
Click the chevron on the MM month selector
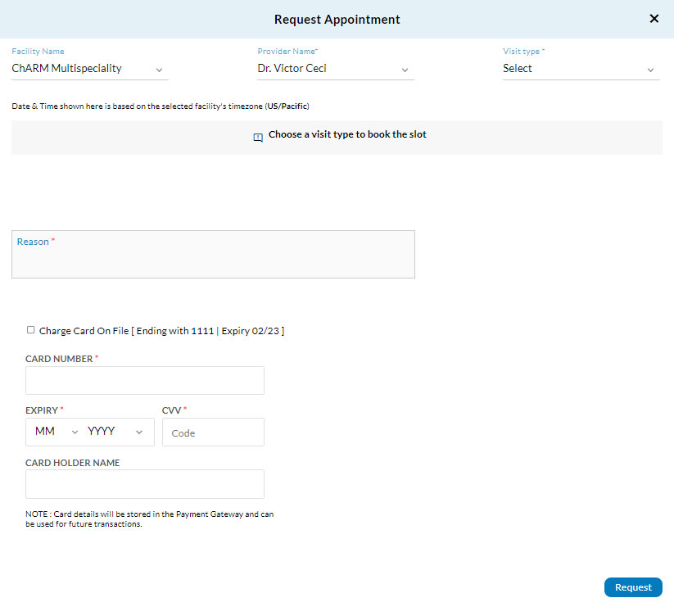[73, 431]
